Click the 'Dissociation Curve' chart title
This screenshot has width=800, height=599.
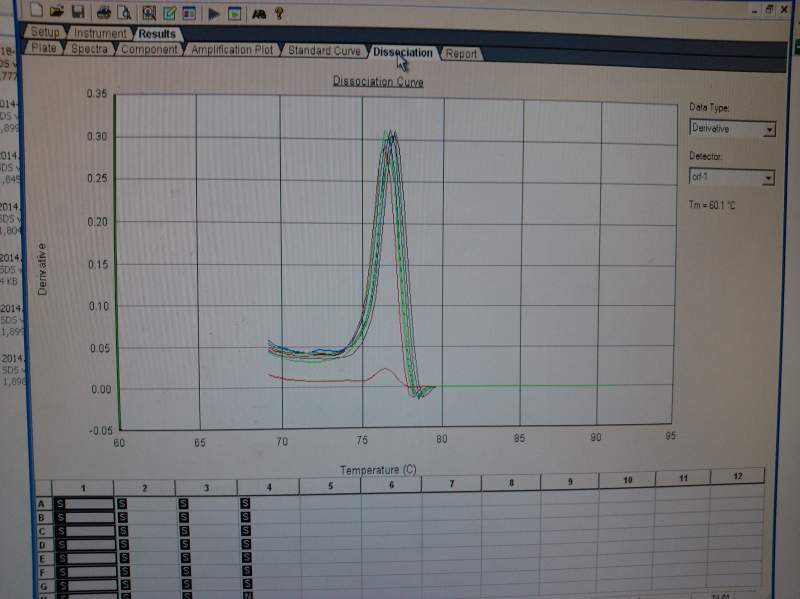pos(378,82)
